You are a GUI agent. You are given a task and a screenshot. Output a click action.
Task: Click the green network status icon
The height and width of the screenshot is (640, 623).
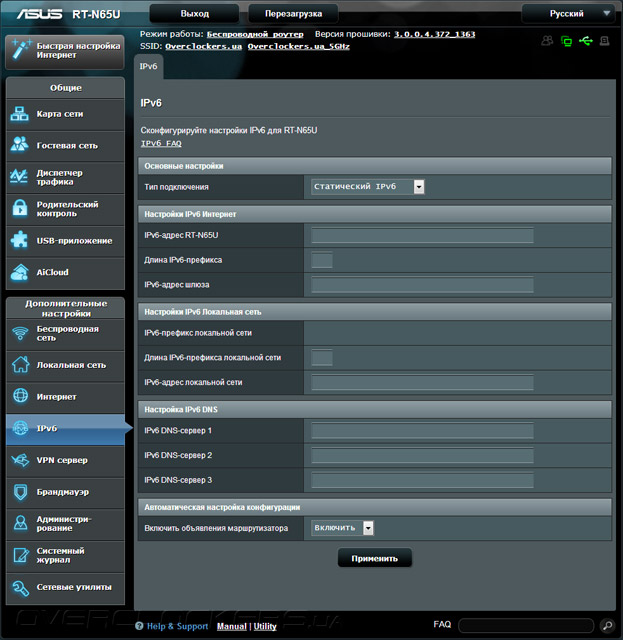point(566,41)
